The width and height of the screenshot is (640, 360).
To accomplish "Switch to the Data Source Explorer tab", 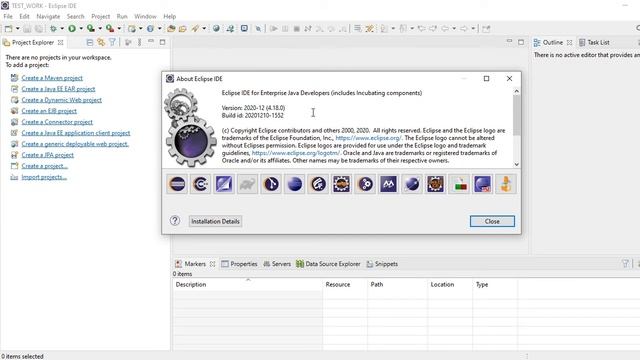I will point(329,264).
